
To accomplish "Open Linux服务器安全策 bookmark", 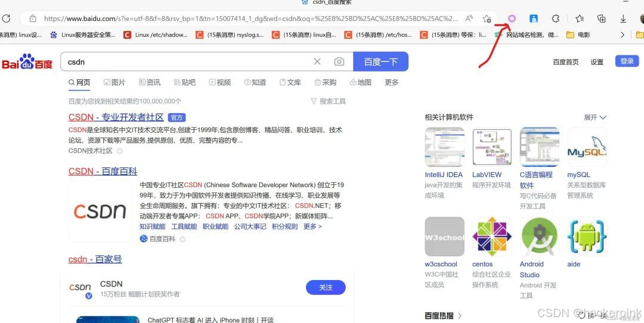I will point(83,35).
